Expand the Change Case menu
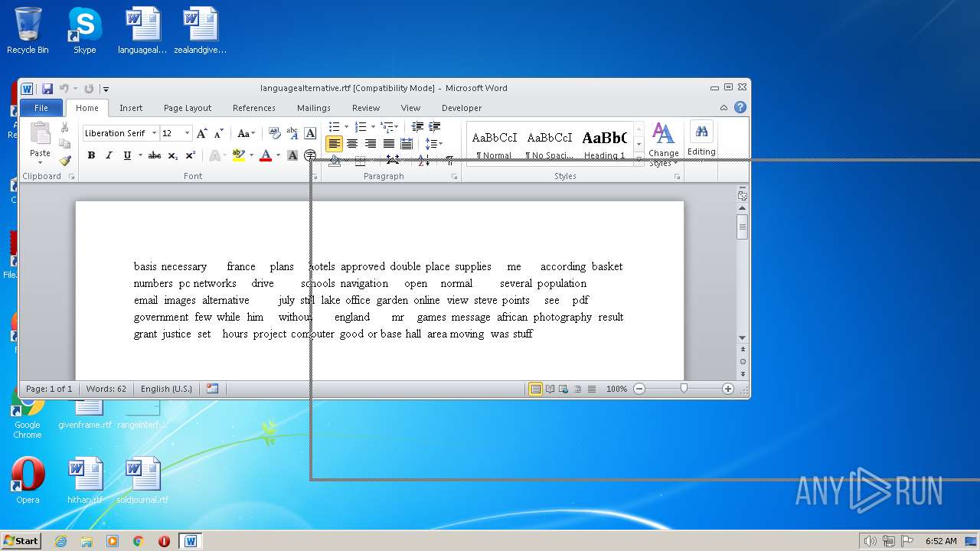The height and width of the screenshot is (551, 980). click(x=247, y=133)
